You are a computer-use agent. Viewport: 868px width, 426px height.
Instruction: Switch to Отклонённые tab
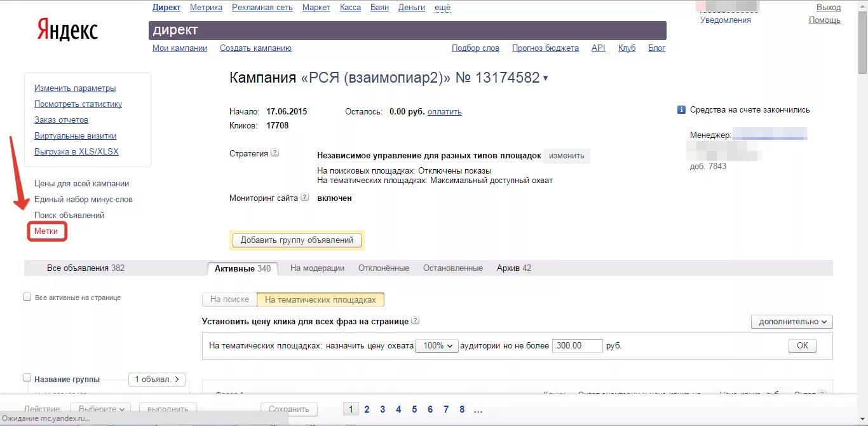384,268
